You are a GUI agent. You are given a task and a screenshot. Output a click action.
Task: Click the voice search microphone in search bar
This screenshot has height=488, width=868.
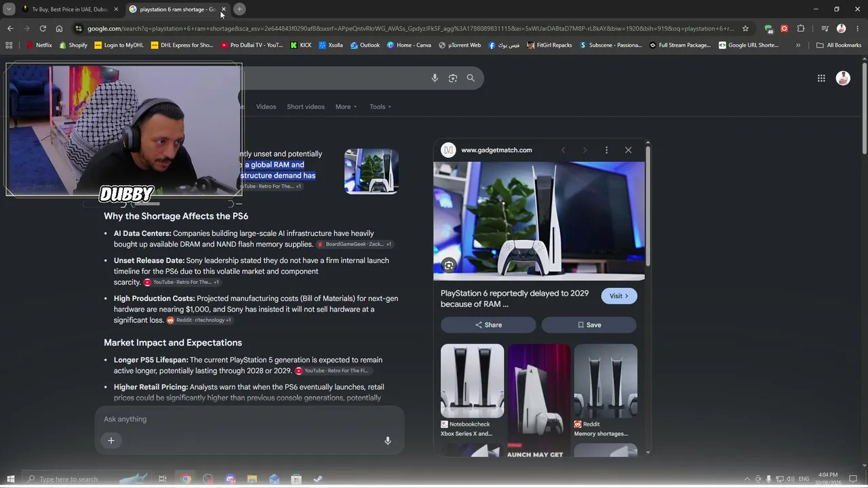point(435,78)
